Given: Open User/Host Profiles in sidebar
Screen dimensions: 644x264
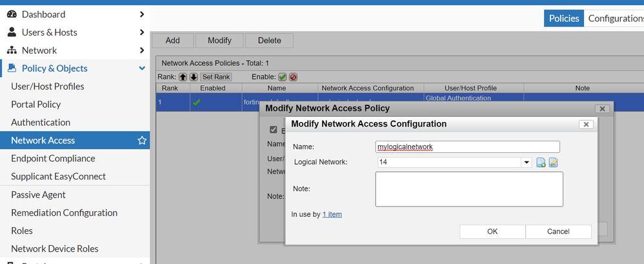Looking at the screenshot, I should click(x=48, y=86).
